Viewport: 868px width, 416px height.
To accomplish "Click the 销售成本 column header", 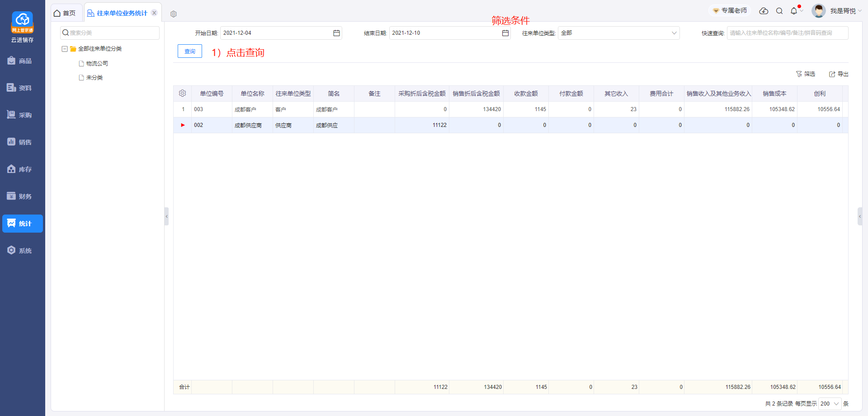I will point(774,93).
